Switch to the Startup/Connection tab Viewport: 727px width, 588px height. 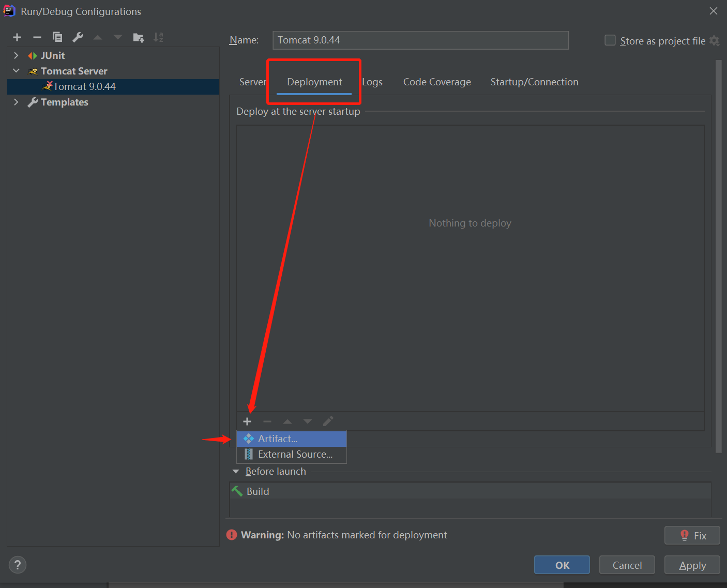[x=534, y=82]
